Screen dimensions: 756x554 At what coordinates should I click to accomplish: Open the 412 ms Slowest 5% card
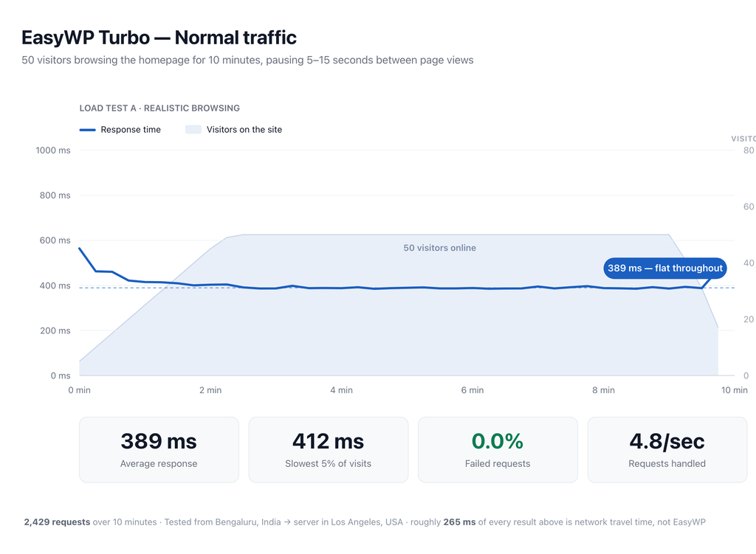[329, 449]
